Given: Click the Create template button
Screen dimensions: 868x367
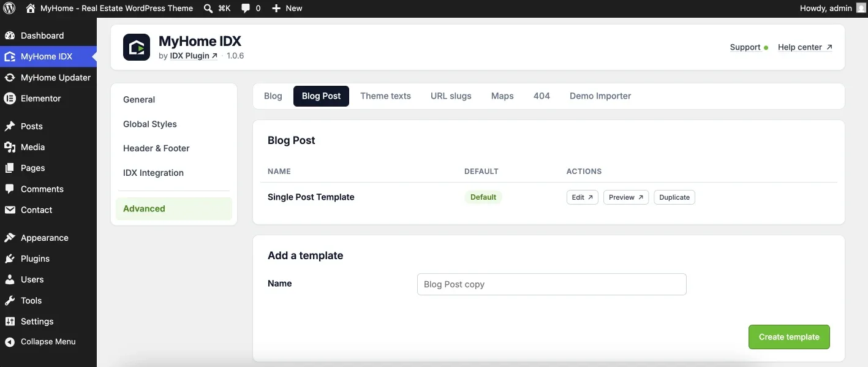Looking at the screenshot, I should point(789,337).
